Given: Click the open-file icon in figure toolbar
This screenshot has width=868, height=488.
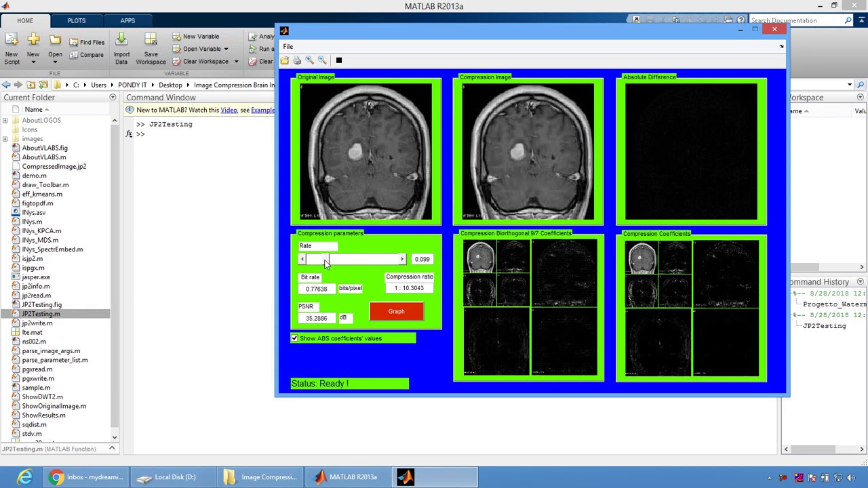Looking at the screenshot, I should pos(285,61).
